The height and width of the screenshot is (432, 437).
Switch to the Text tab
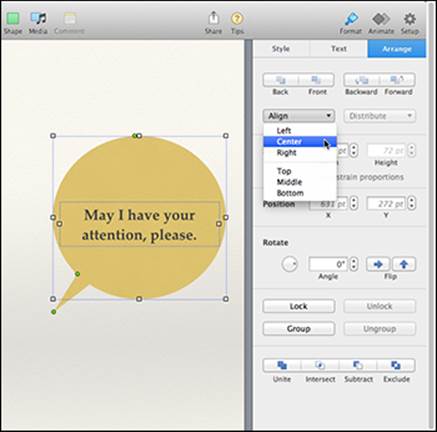(x=339, y=49)
